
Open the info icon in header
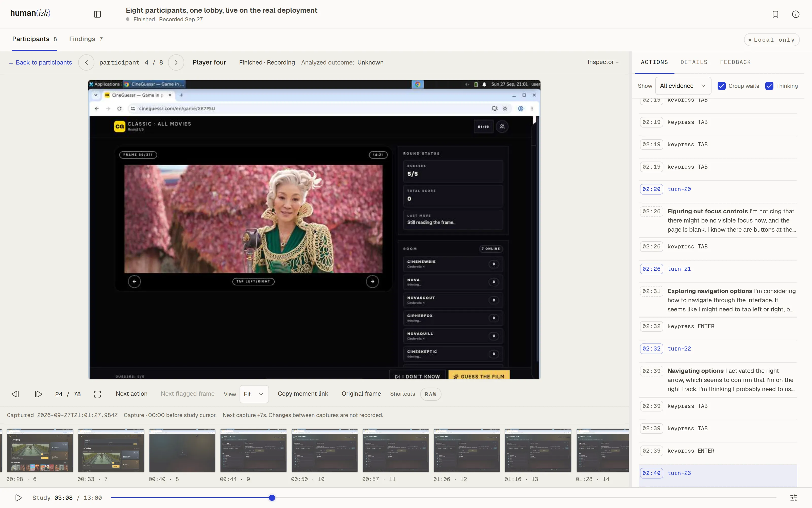(796, 14)
